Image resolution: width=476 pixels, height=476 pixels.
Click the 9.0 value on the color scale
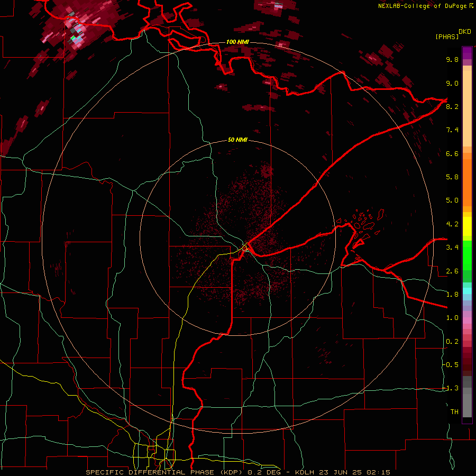(x=452, y=83)
